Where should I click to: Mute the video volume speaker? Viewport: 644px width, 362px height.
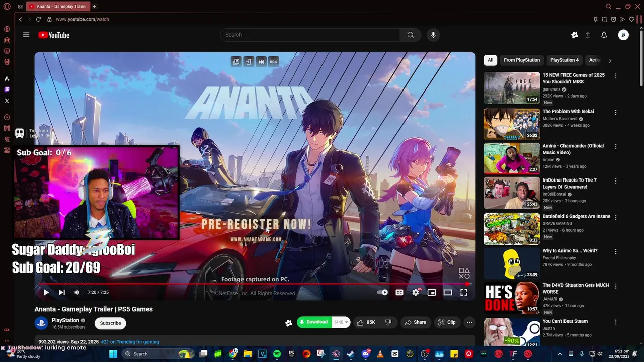pos(77,292)
